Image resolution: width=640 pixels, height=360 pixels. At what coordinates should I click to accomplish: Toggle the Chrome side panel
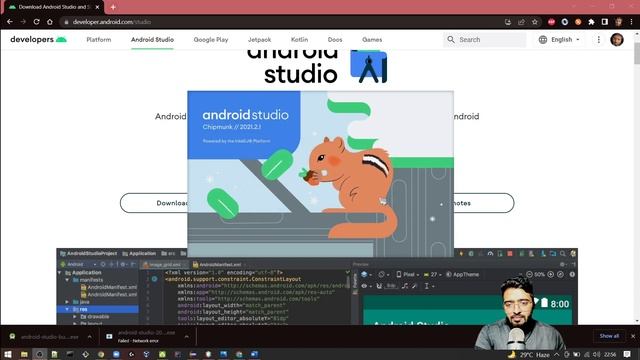[x=604, y=22]
